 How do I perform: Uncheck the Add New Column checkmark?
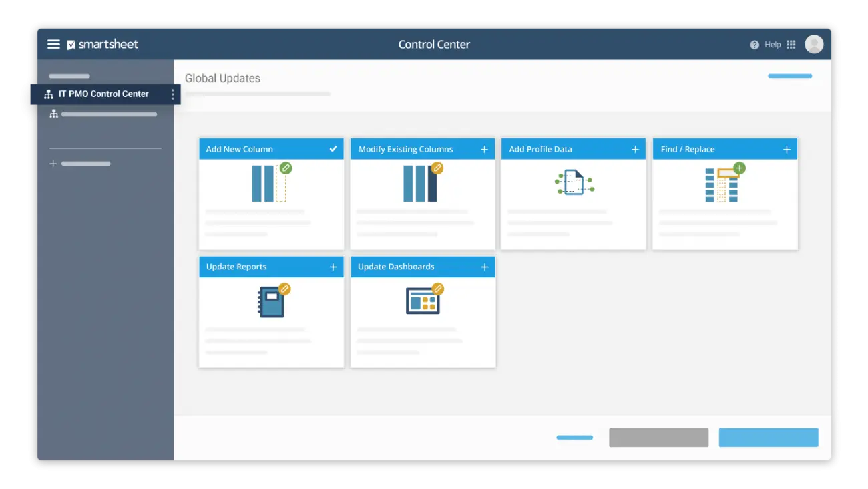(333, 149)
